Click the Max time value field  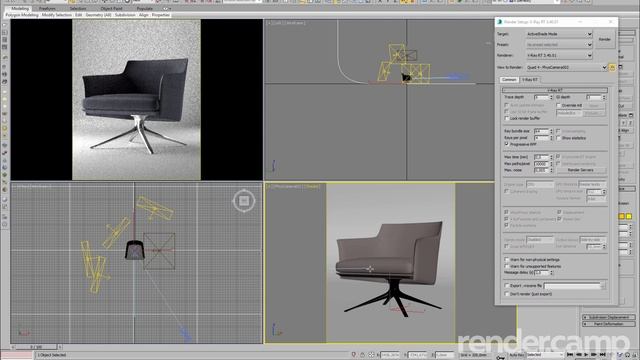541,157
